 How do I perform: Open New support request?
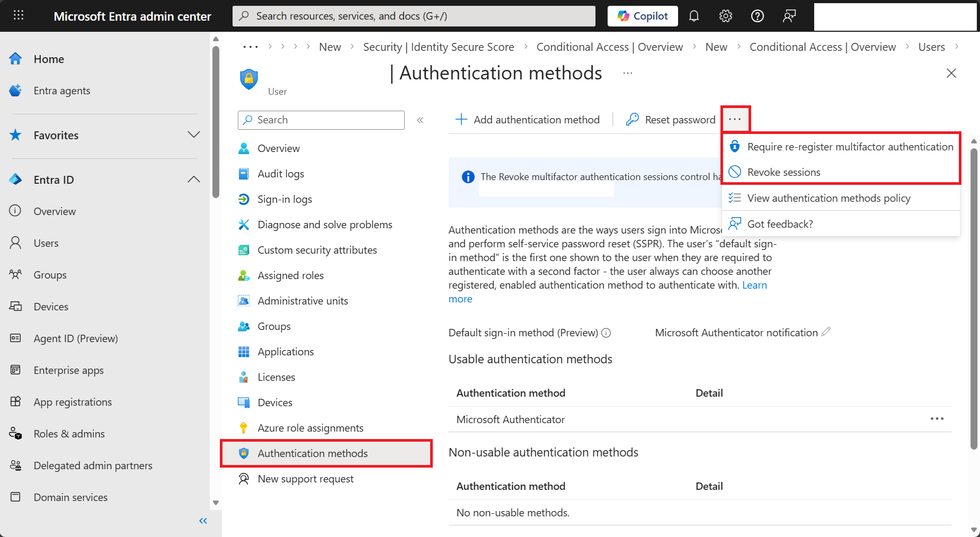click(x=305, y=479)
